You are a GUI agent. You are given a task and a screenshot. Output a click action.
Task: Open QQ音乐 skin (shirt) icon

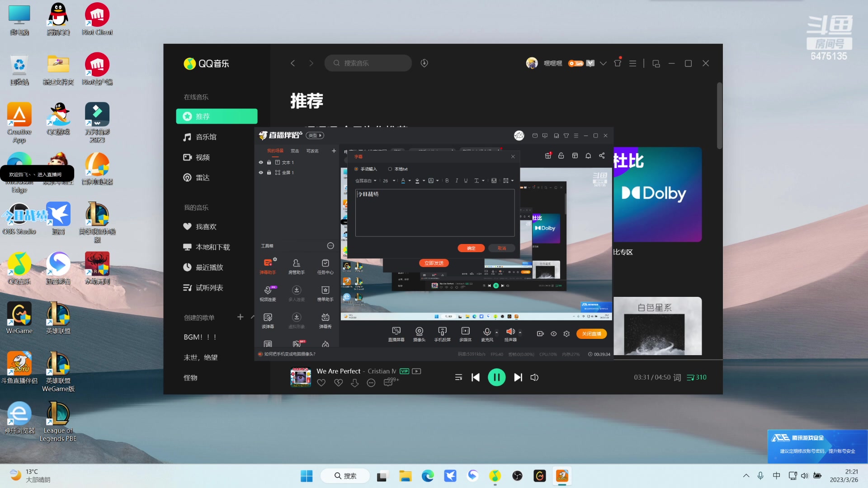click(618, 63)
